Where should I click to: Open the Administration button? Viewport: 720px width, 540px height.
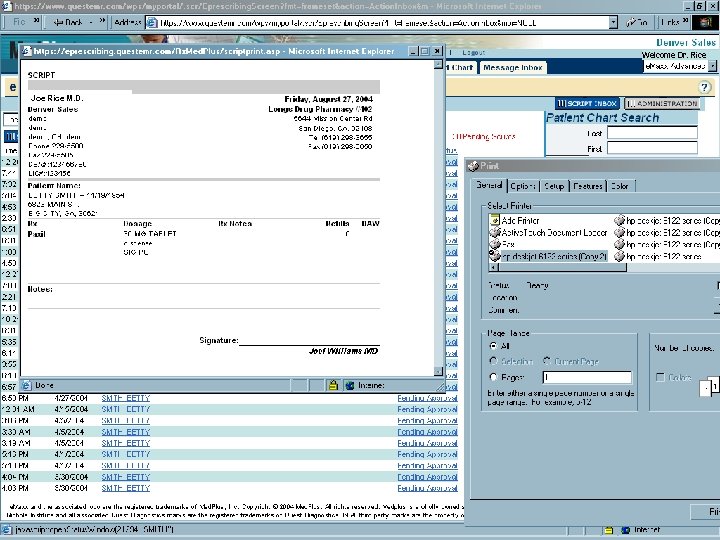pyautogui.click(x=662, y=103)
